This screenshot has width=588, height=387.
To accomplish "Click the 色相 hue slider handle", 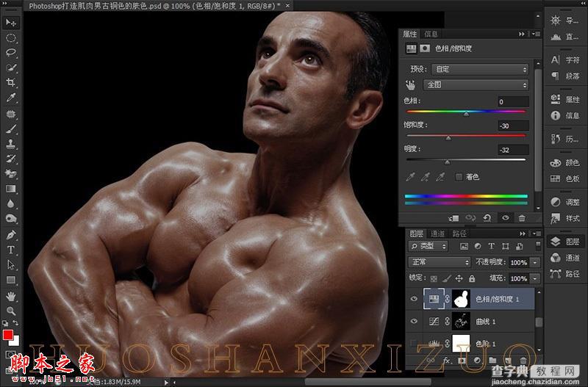I will pyautogui.click(x=466, y=115).
